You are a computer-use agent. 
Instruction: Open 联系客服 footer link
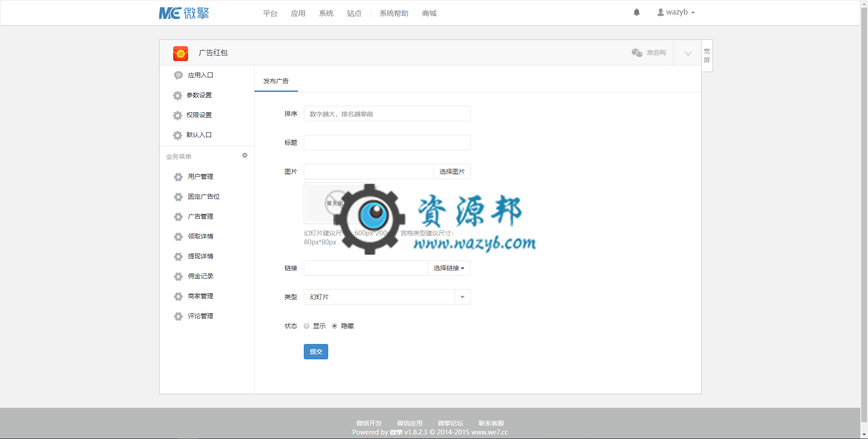(x=491, y=423)
